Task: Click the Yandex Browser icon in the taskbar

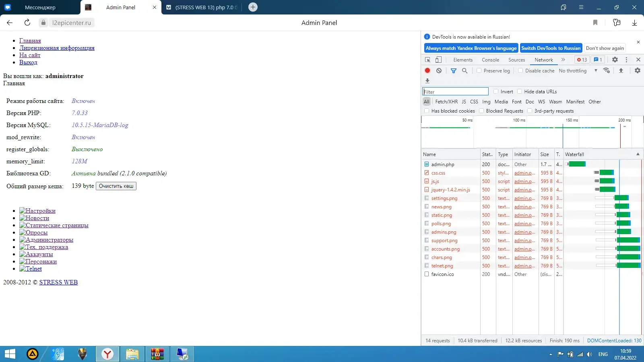Action: (107, 354)
